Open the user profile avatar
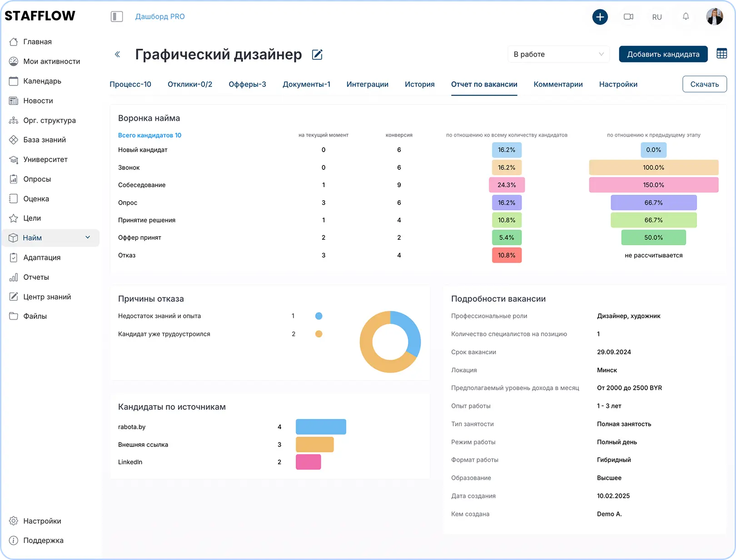This screenshot has width=736, height=560. pos(714,17)
